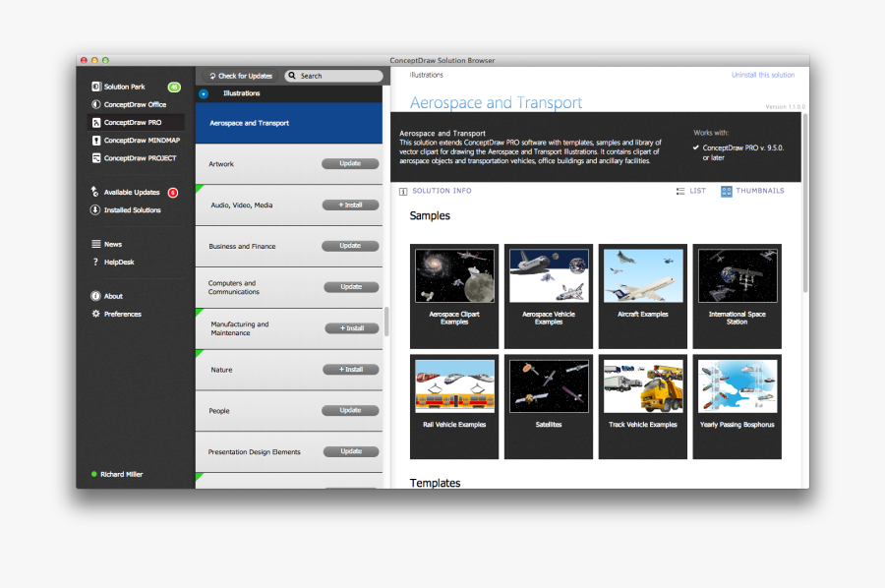Open News menu label

click(x=113, y=244)
